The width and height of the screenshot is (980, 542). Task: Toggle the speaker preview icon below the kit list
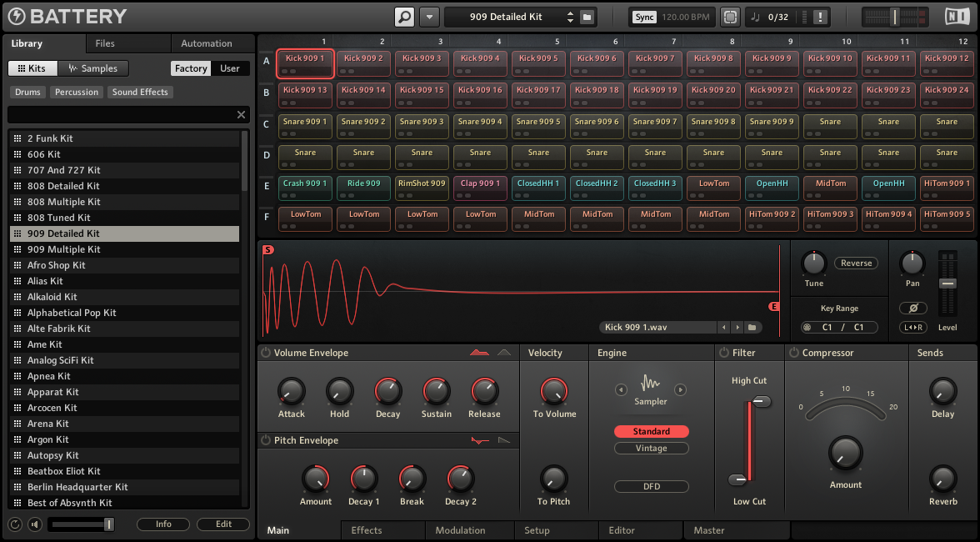coord(35,524)
